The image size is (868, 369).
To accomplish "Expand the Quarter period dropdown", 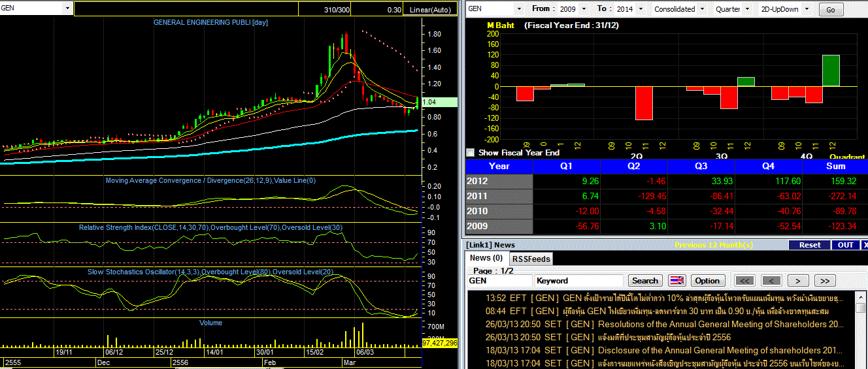I will [747, 9].
